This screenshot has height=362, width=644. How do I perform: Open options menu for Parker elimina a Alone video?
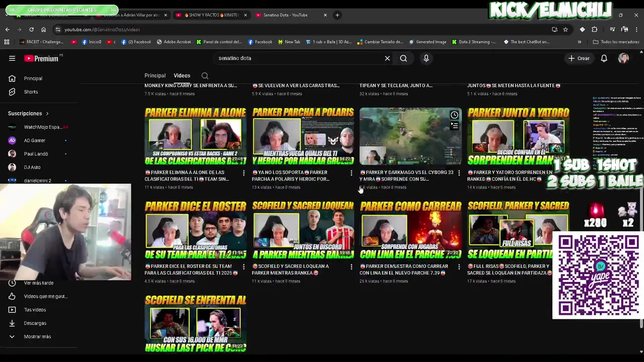(x=244, y=173)
